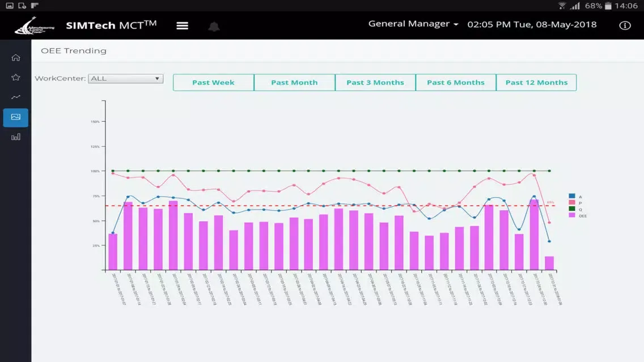Click the SIMTech company logo
Screen dimensions: 644x362
click(35, 26)
